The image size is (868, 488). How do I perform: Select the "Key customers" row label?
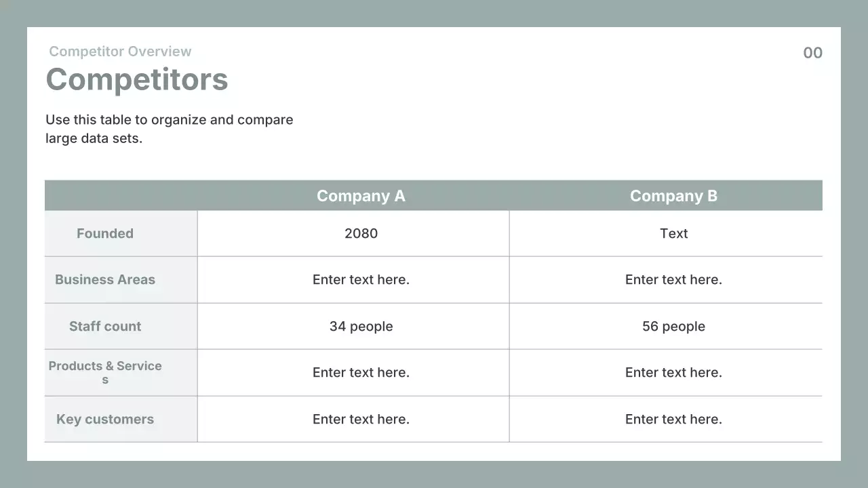105,420
